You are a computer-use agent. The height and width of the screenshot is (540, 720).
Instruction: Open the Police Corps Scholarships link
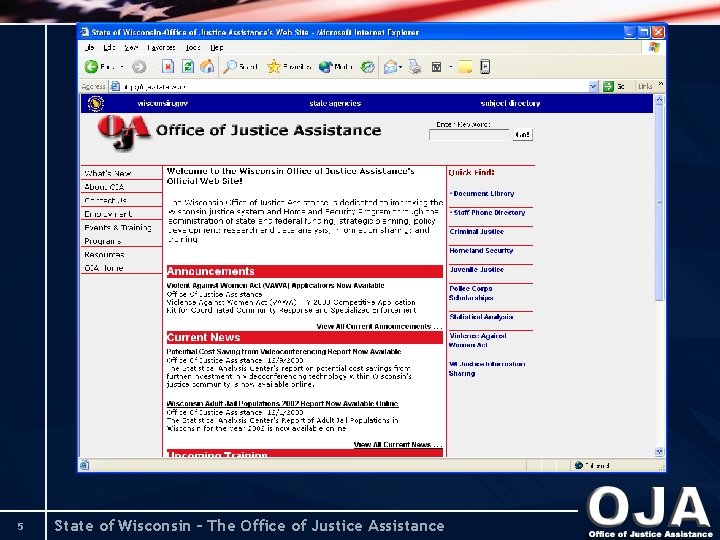pos(471,293)
